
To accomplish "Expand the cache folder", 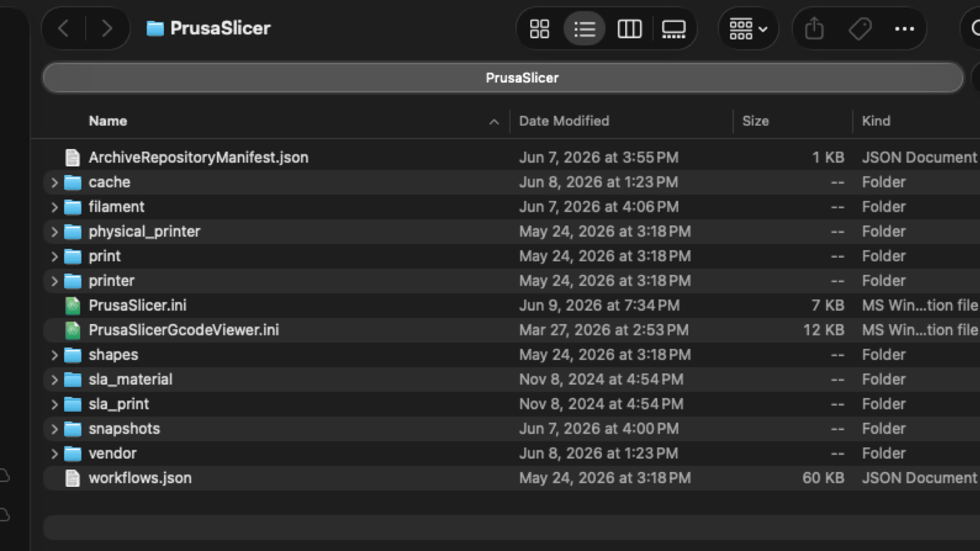I will click(54, 182).
